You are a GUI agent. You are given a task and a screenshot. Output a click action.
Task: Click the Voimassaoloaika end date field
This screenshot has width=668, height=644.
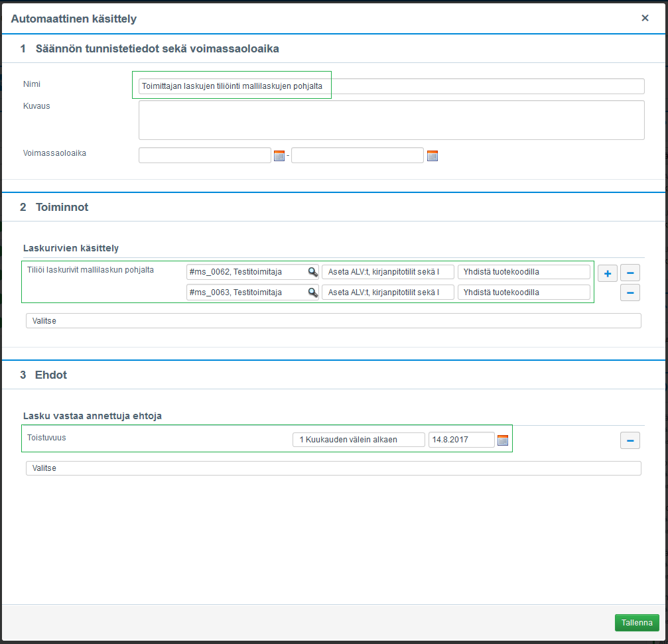pos(357,155)
